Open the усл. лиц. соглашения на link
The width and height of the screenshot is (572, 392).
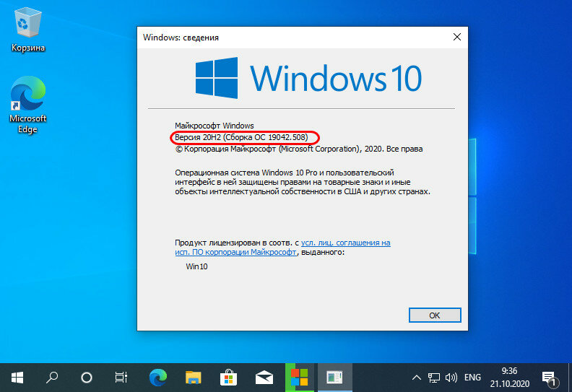tap(345, 243)
